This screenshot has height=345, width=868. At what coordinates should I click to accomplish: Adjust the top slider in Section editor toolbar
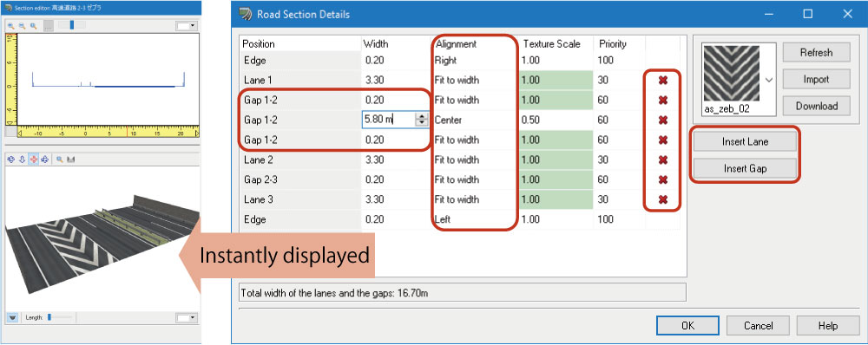(72, 25)
